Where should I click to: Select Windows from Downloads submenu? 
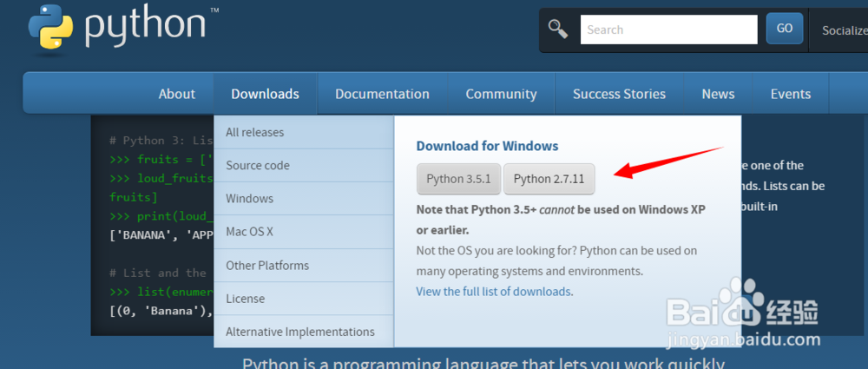(303, 198)
